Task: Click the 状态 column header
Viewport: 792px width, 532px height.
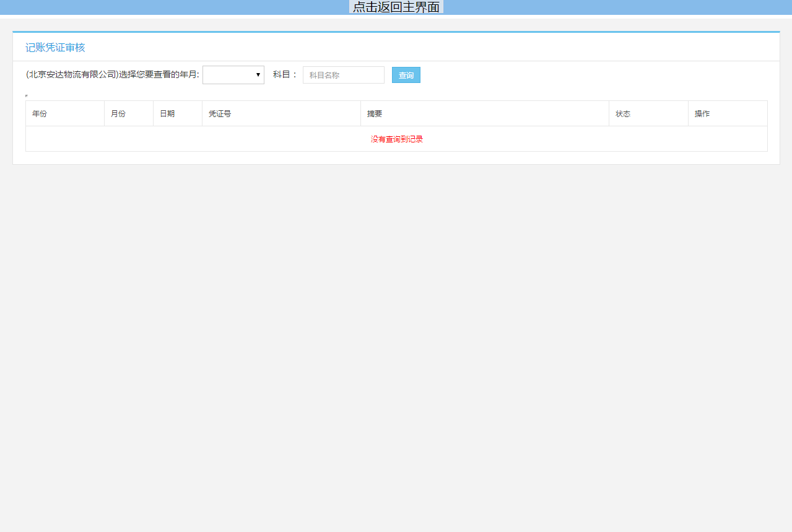Action: click(x=623, y=114)
